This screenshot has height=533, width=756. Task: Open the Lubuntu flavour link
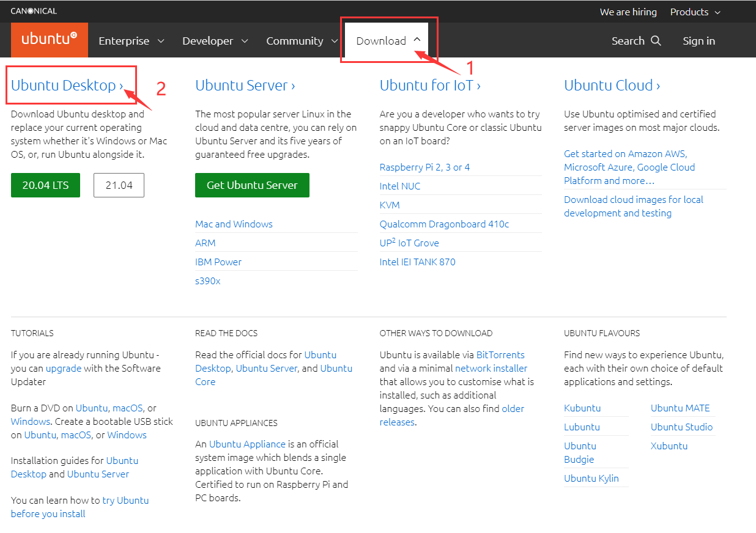coord(582,427)
